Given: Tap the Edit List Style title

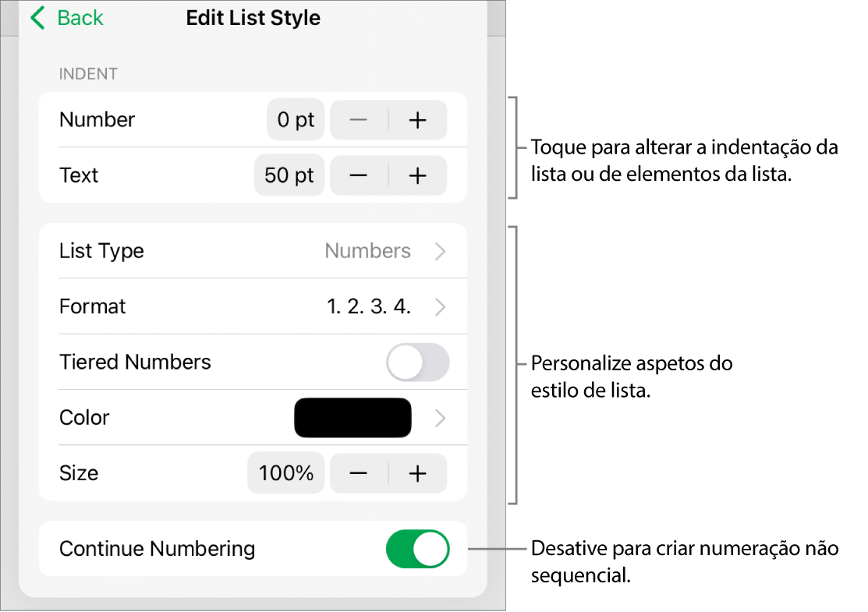Looking at the screenshot, I should [x=253, y=18].
